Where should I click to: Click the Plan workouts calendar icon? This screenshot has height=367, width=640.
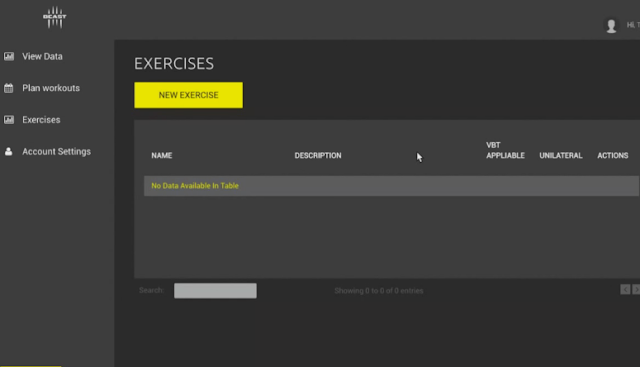pyautogui.click(x=9, y=88)
